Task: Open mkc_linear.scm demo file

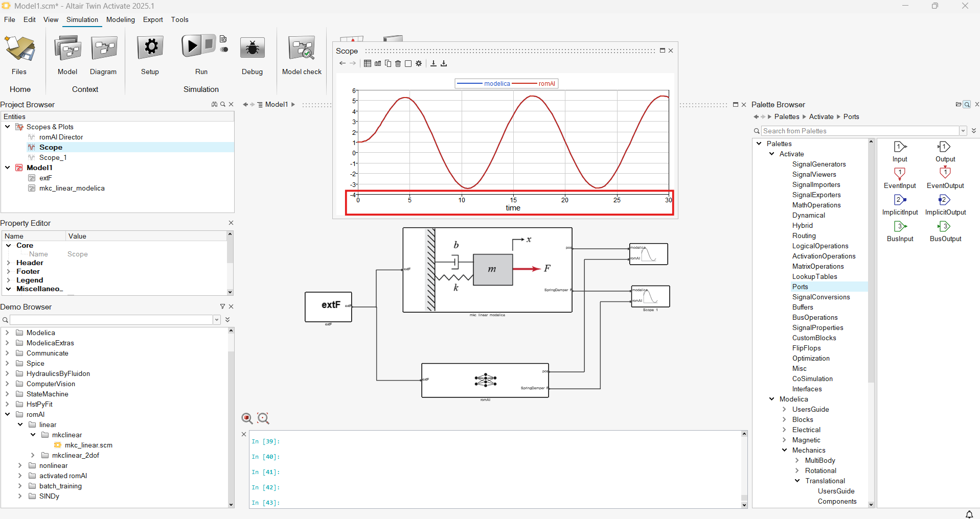Action: [88, 445]
